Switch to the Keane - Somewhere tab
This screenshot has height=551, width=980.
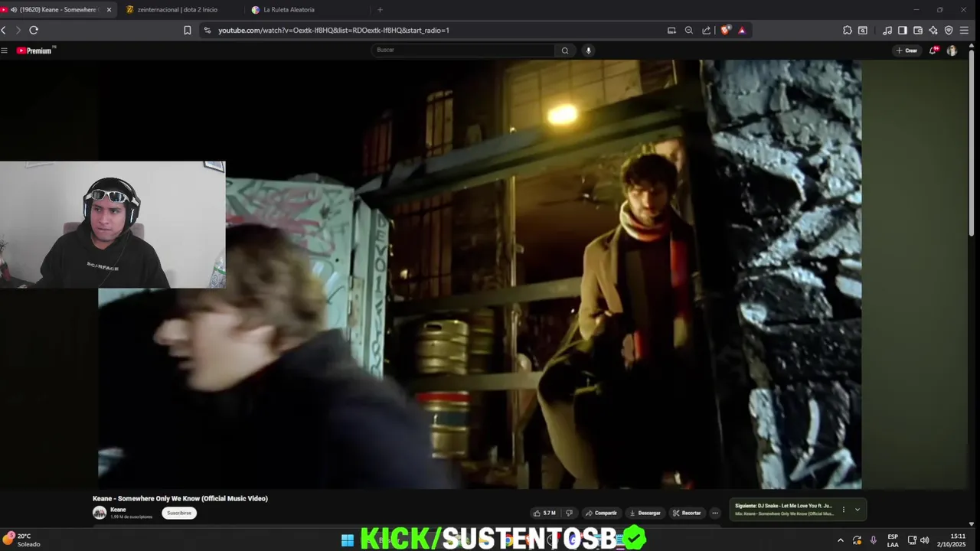coord(59,10)
